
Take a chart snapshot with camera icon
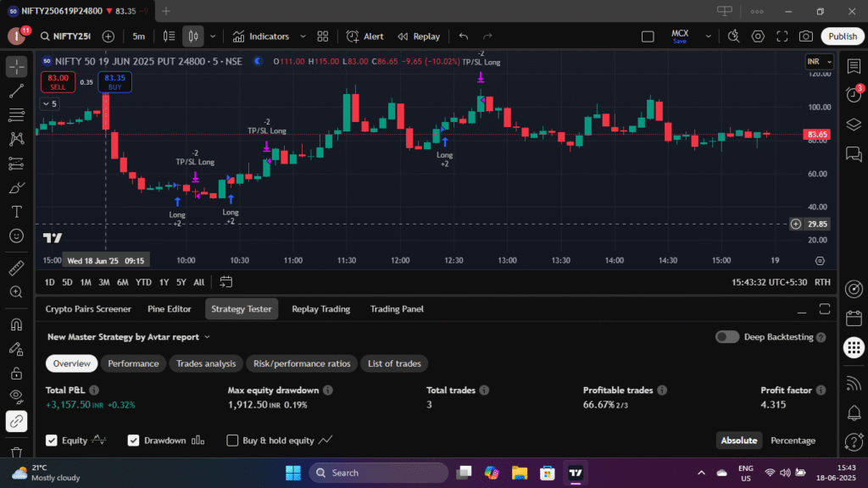tap(806, 36)
